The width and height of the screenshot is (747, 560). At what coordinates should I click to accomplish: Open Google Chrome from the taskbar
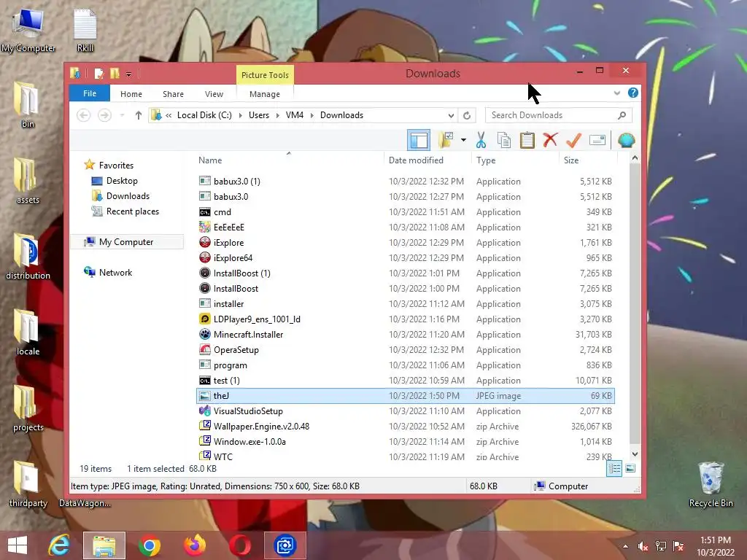pyautogui.click(x=149, y=545)
